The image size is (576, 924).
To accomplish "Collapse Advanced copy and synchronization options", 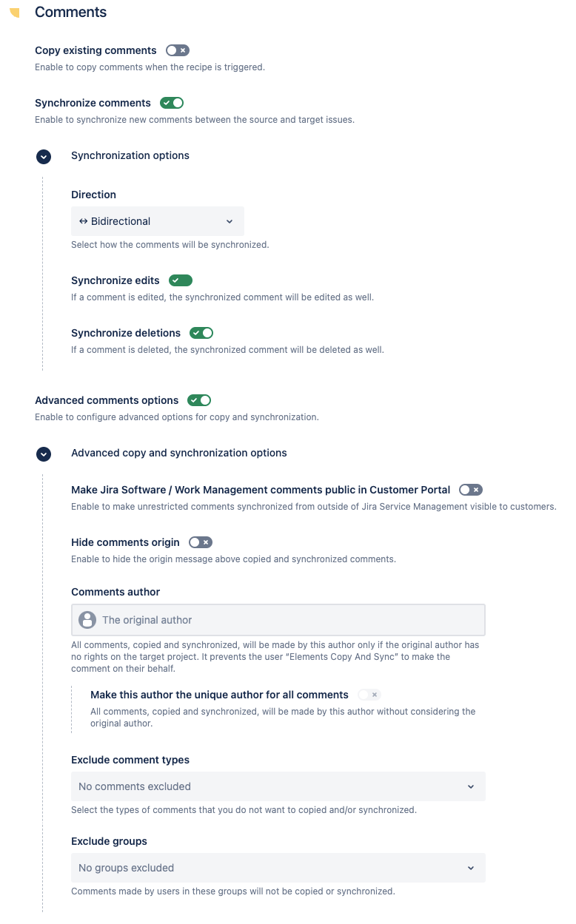I will [44, 454].
